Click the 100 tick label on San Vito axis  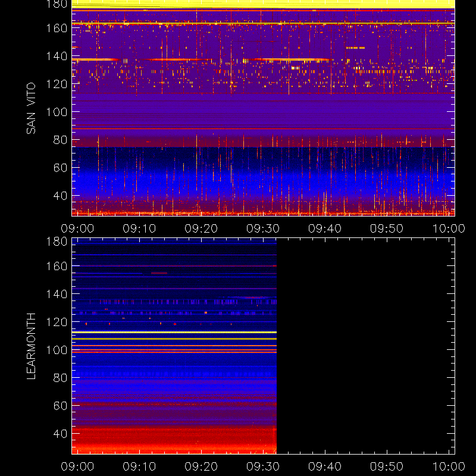[57, 112]
